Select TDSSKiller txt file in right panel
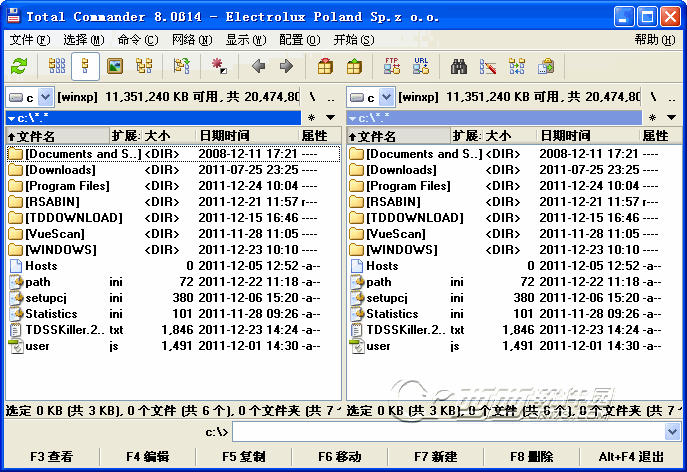Screen dimensions: 687x472 (514, 330)
